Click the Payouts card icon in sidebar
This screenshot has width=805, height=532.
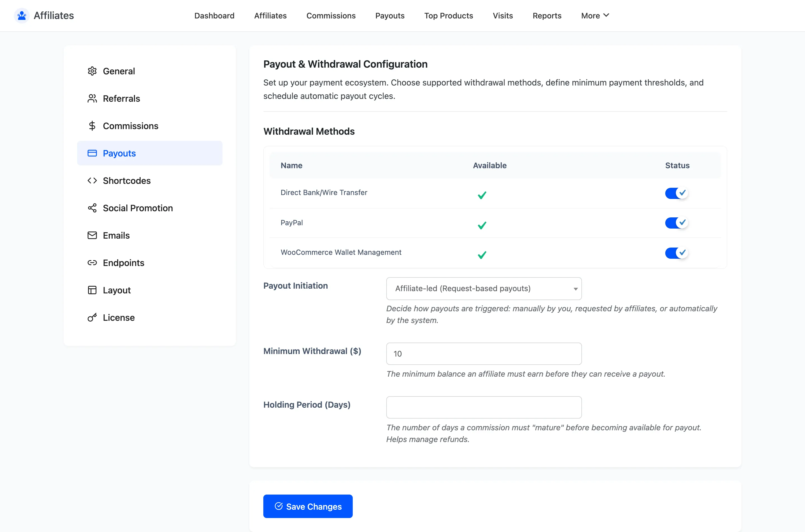click(x=92, y=153)
